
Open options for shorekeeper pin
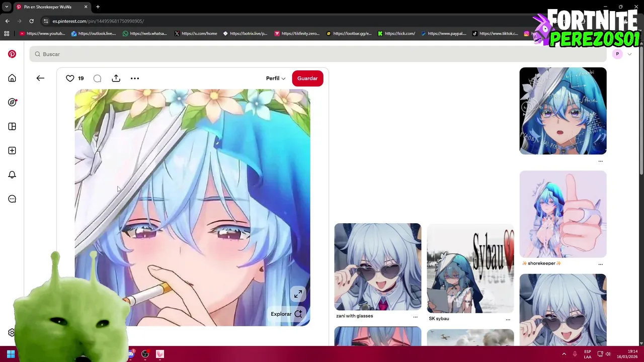point(600,264)
